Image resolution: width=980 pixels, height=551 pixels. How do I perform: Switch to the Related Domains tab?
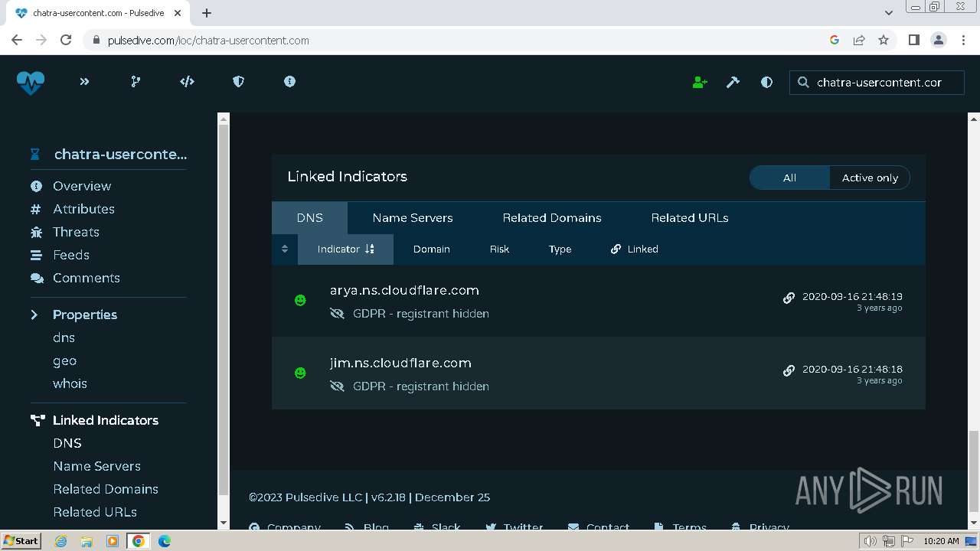tap(552, 218)
